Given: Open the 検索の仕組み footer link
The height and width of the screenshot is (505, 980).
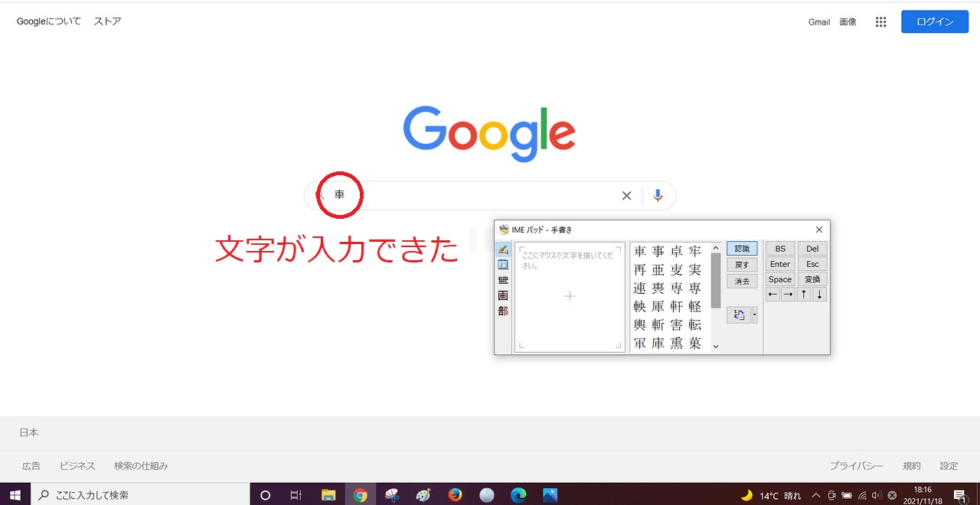Looking at the screenshot, I should pyautogui.click(x=141, y=465).
